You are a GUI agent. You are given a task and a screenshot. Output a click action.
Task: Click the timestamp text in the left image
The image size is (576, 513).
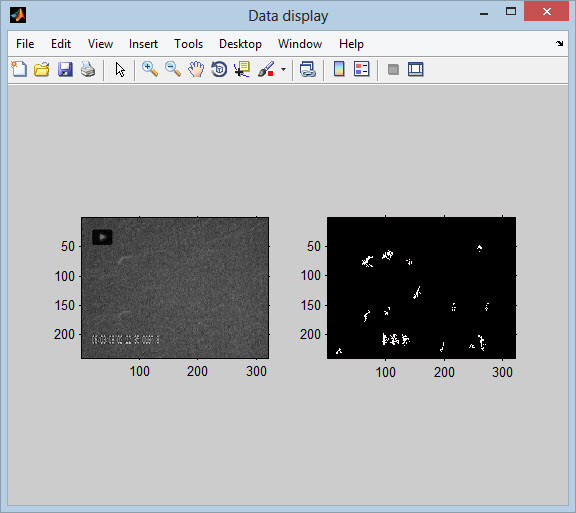coord(125,340)
